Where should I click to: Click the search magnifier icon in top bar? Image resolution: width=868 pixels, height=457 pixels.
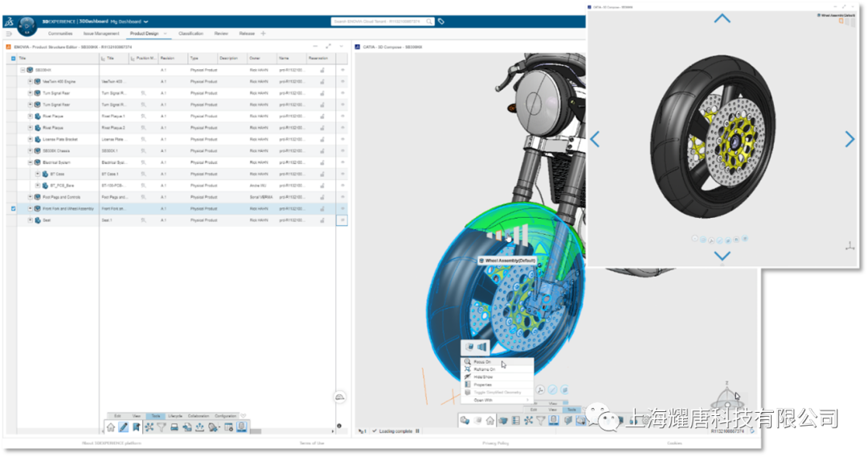point(429,22)
